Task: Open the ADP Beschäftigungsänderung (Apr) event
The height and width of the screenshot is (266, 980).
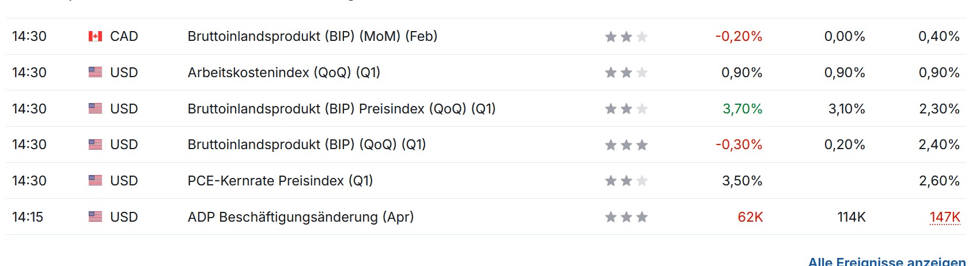Action: (x=300, y=217)
